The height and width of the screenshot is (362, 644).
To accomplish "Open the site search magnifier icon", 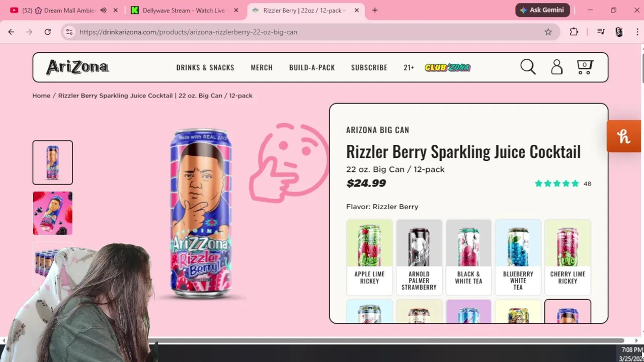I will point(528,67).
